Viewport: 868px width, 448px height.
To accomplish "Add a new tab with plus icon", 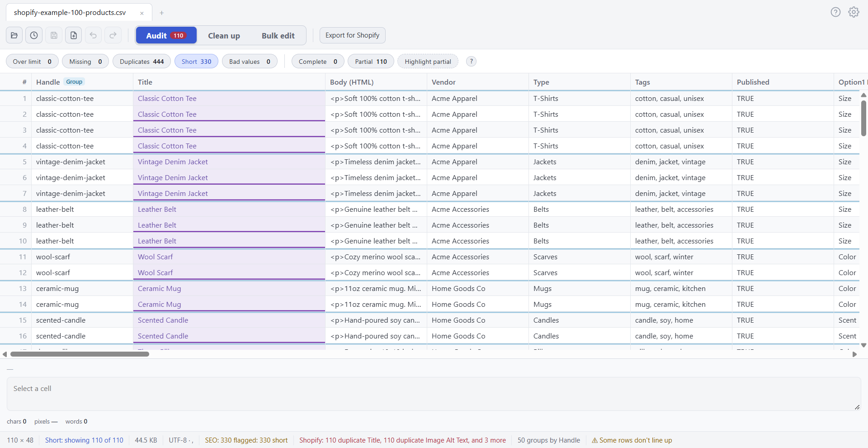I will (x=161, y=13).
